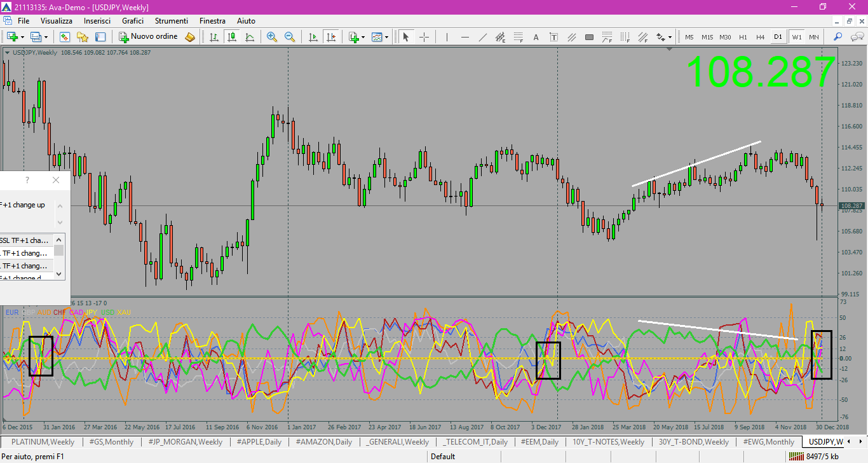Draw a rectangle shape

point(589,37)
